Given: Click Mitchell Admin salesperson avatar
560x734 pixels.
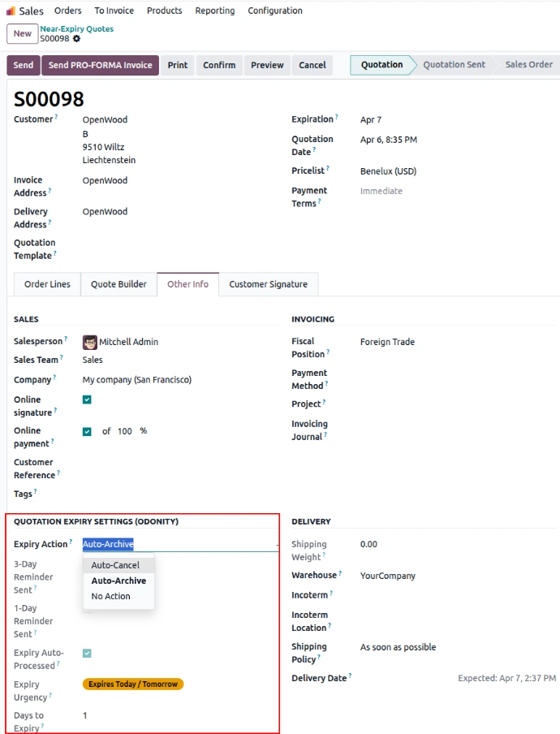Looking at the screenshot, I should coord(90,342).
